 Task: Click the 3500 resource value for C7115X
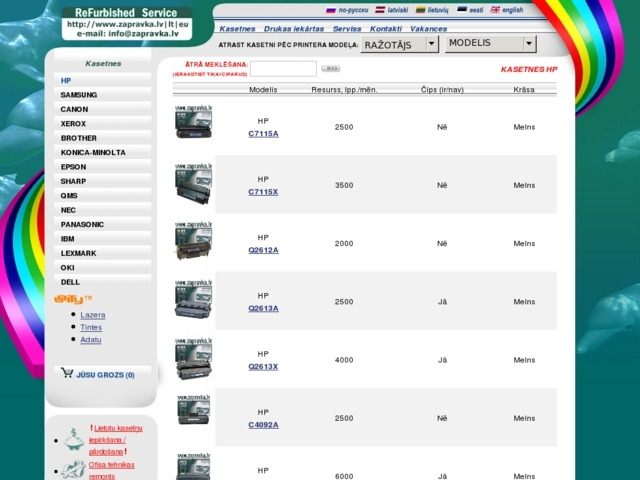pos(344,185)
